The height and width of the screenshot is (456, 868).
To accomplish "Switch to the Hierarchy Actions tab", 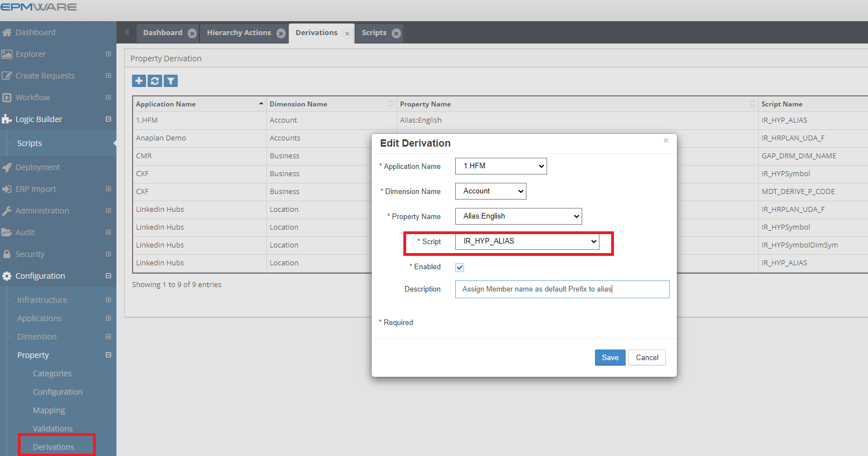I will point(238,33).
